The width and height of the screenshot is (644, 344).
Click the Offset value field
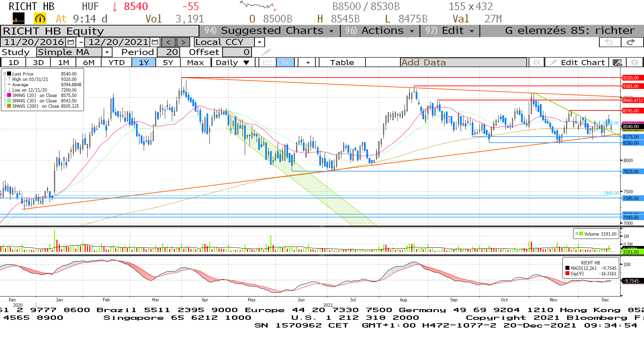coord(237,52)
